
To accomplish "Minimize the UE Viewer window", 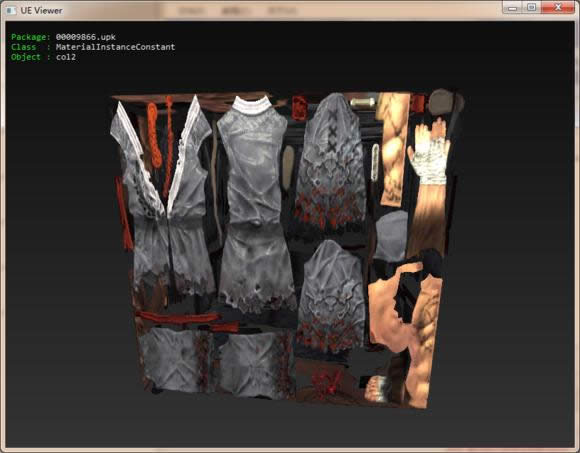I will [x=512, y=7].
